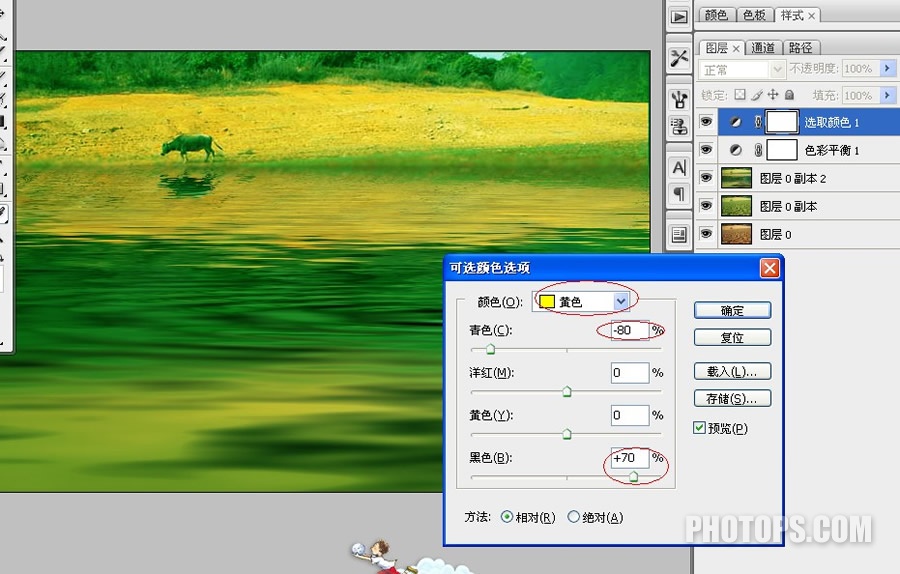The height and width of the screenshot is (574, 900).
Task: Click the 存储(S)... button
Action: coord(732,398)
